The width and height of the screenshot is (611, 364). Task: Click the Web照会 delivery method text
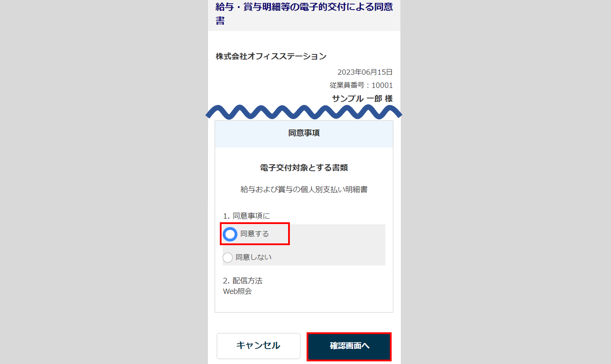tap(237, 291)
